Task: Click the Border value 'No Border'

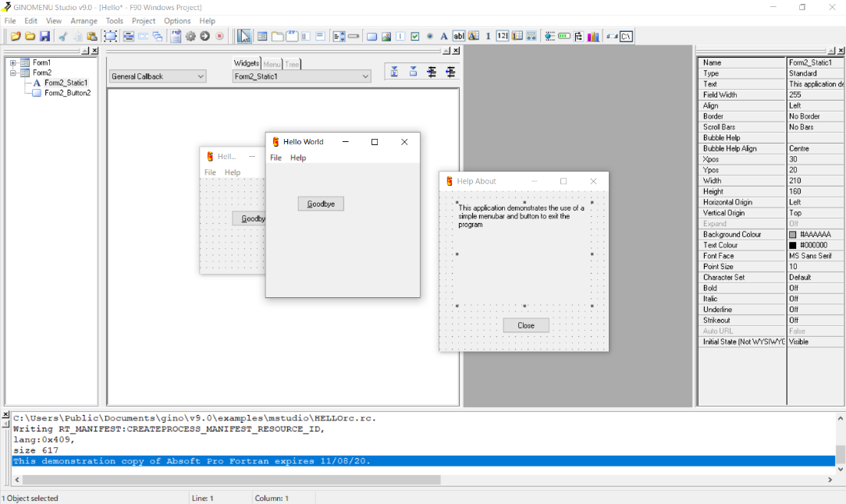Action: click(816, 116)
